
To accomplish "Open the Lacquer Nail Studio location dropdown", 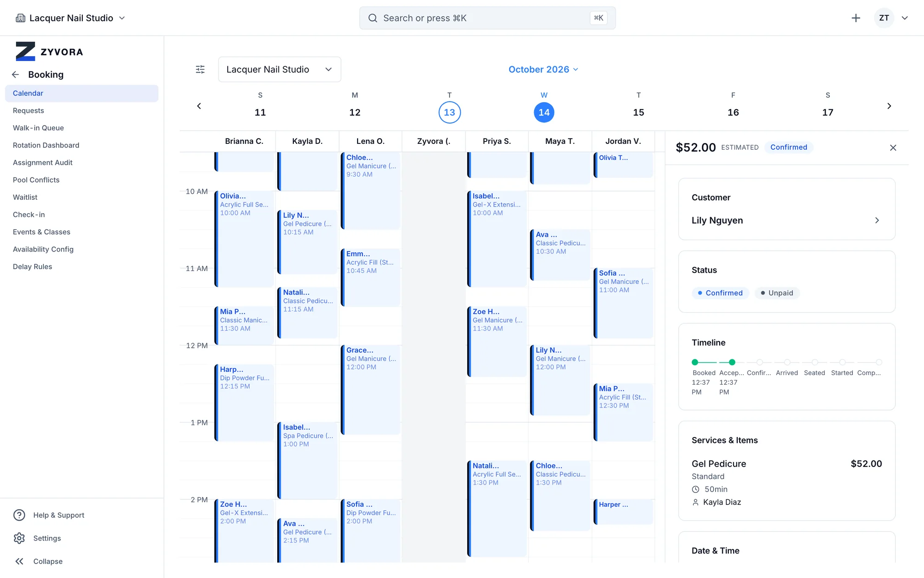I will 280,69.
